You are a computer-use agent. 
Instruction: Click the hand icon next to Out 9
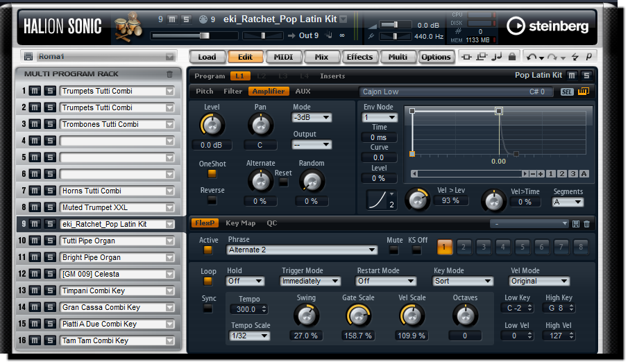tap(329, 35)
